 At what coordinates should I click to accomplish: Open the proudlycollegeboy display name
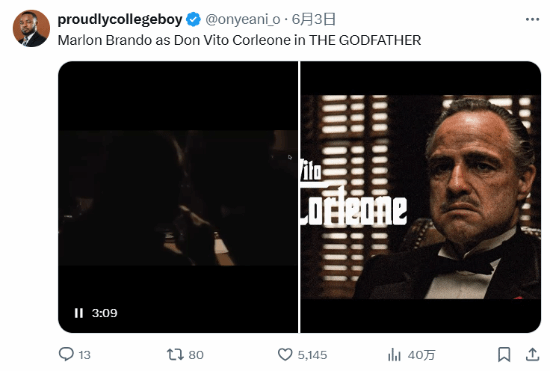point(120,19)
